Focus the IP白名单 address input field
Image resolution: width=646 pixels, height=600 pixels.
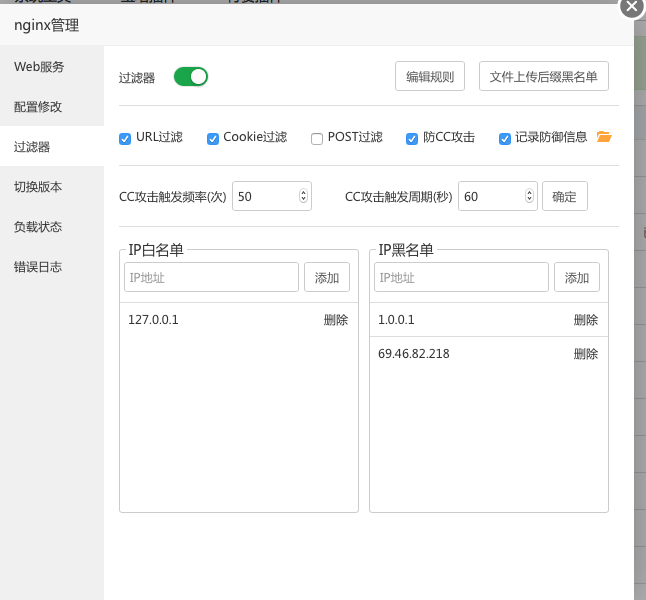click(x=211, y=277)
